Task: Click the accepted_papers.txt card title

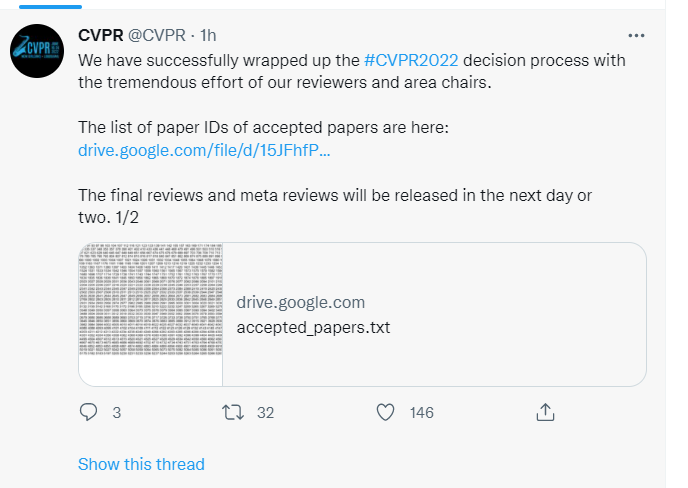Action: click(x=313, y=327)
